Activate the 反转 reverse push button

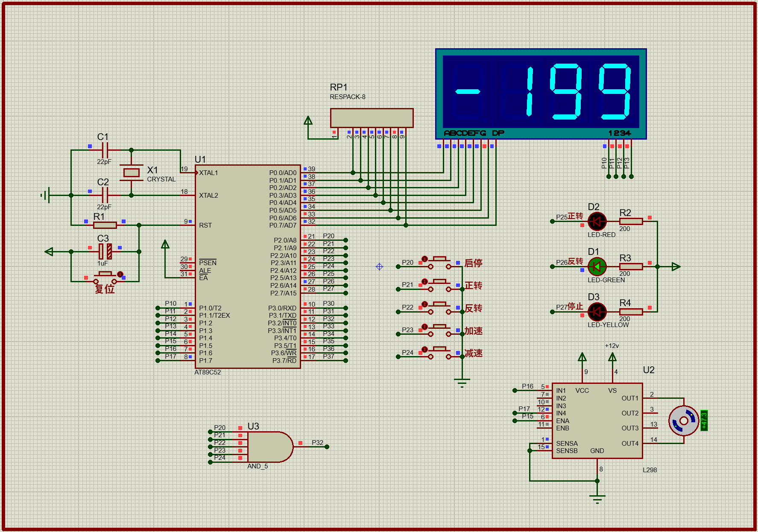(x=439, y=308)
